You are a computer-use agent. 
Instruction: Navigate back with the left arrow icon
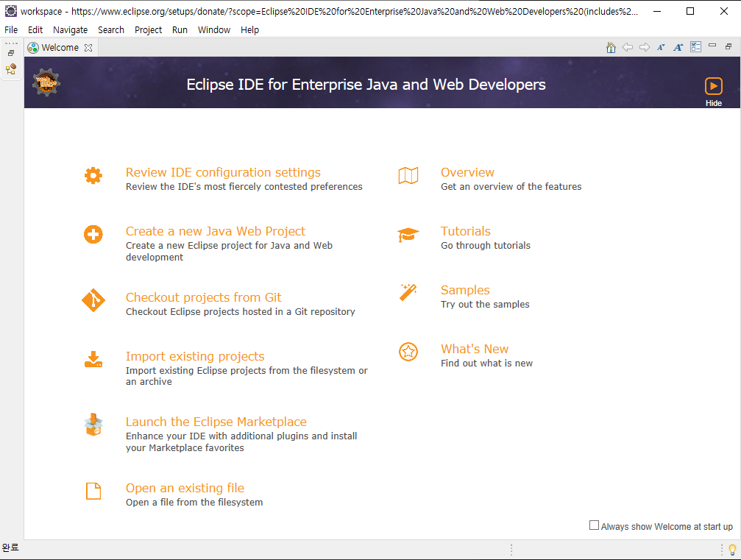(628, 47)
